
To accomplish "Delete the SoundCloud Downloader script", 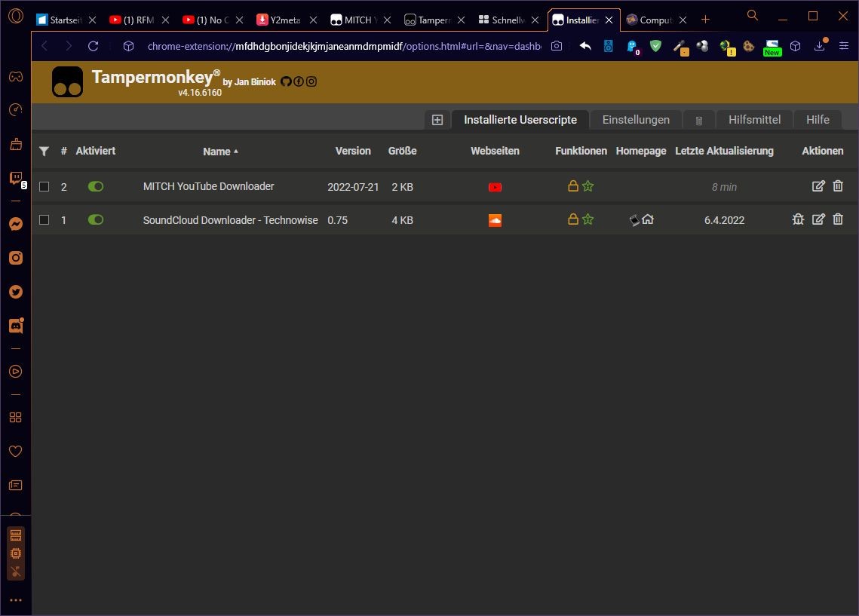I will click(838, 219).
